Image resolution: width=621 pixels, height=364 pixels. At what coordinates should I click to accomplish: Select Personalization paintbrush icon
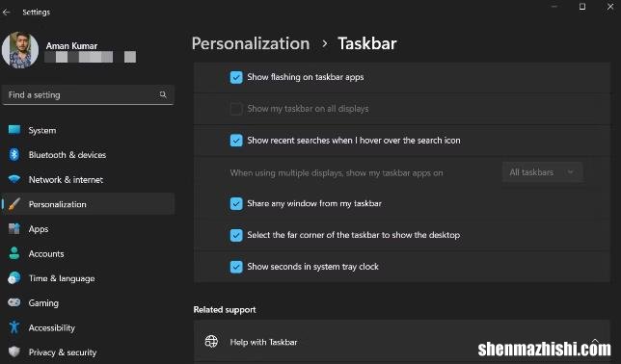tap(14, 204)
